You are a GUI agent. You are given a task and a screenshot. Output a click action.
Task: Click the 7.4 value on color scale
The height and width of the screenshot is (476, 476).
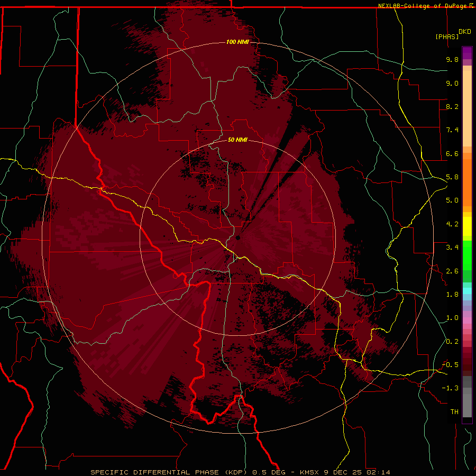point(452,130)
